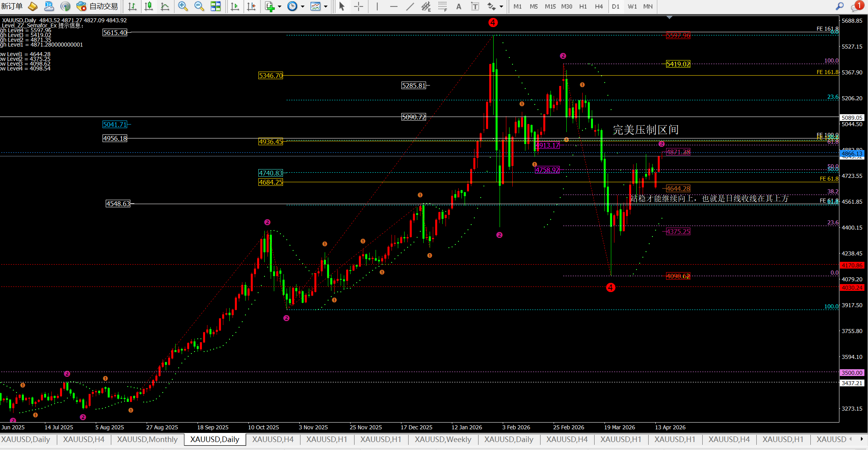This screenshot has height=450, width=868.
Task: Expand the indicators list dropdown arrow
Action: click(x=280, y=7)
